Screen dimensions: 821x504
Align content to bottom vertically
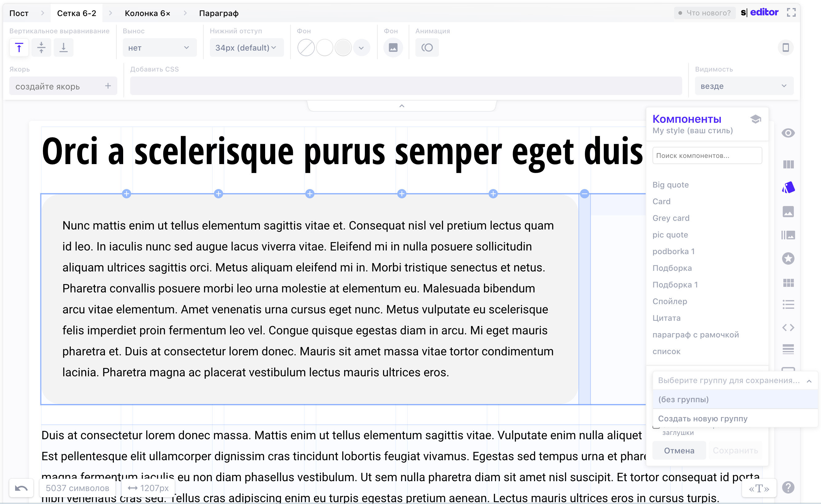point(63,48)
